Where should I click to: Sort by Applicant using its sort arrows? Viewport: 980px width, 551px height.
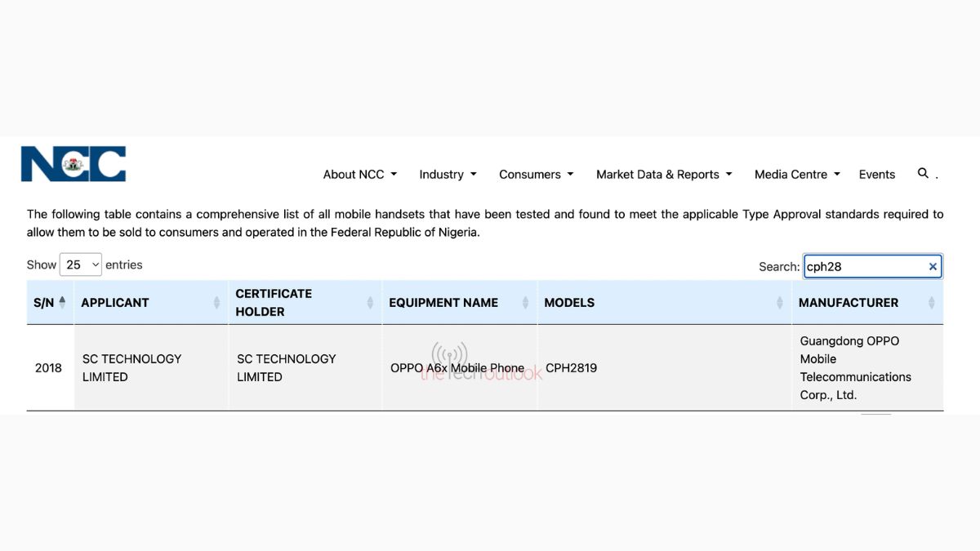click(216, 303)
